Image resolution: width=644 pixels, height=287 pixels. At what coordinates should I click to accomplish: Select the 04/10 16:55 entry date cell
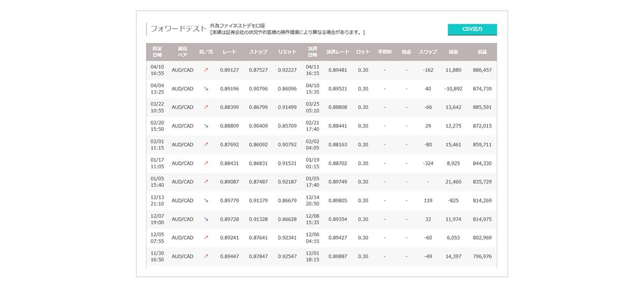[157, 70]
